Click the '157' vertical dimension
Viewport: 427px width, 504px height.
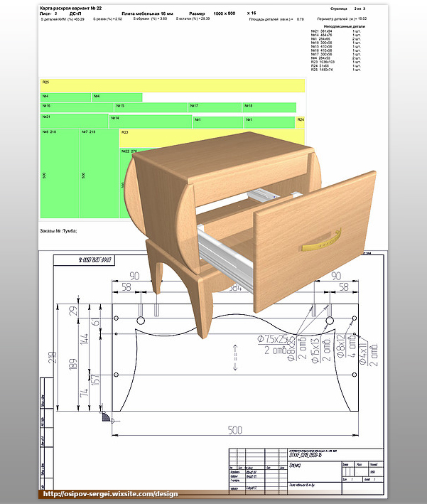tap(96, 380)
